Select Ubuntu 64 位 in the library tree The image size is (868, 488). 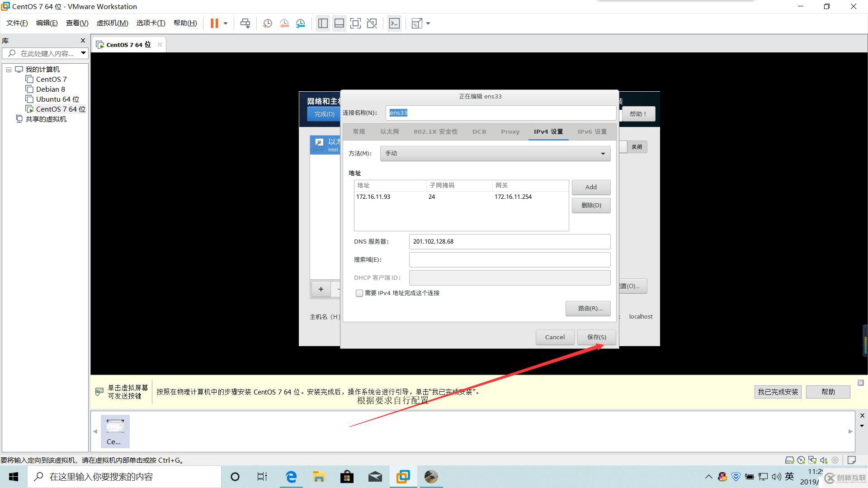[x=57, y=99]
